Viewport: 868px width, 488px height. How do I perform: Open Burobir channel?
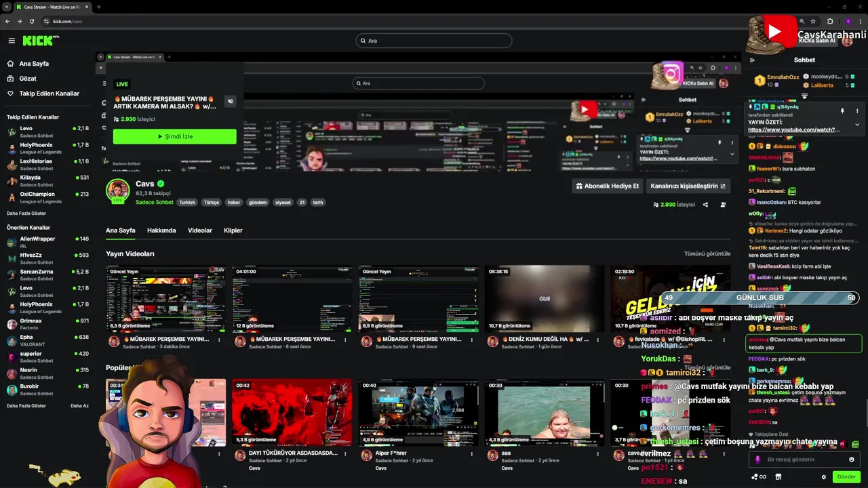pos(47,390)
